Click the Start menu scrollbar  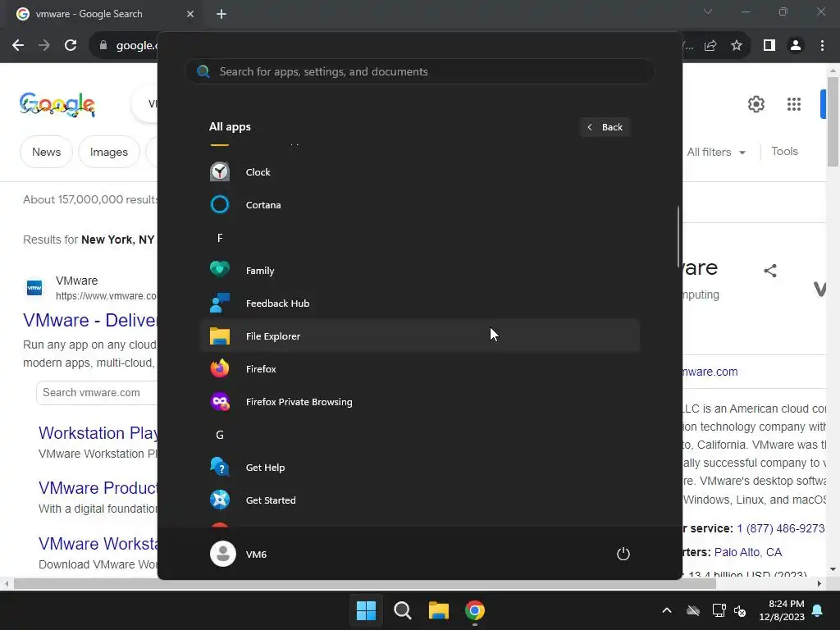point(678,236)
